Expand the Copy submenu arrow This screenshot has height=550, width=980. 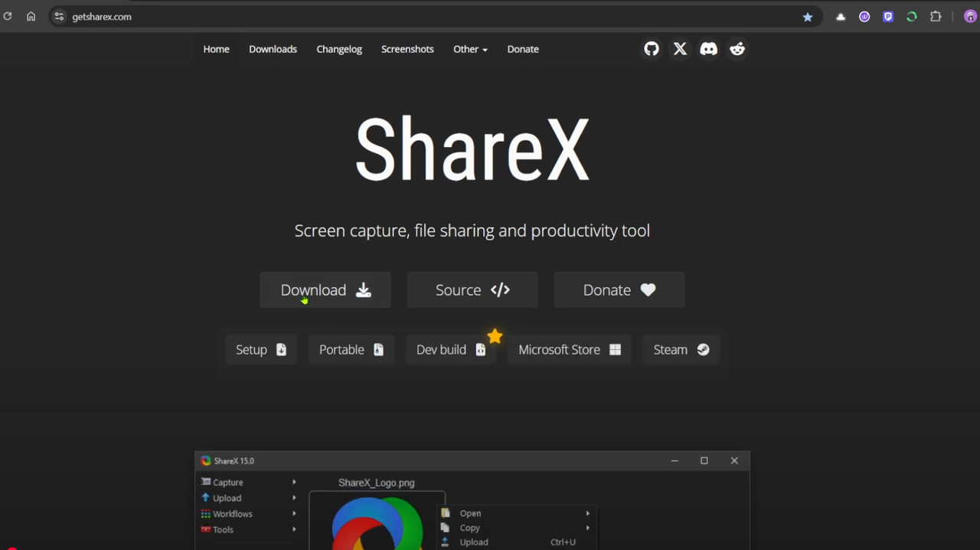587,528
